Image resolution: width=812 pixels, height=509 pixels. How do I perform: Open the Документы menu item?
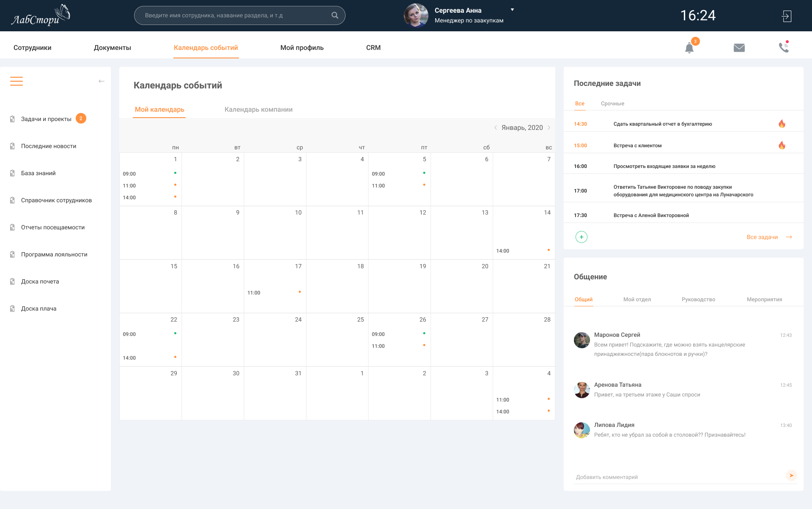point(112,48)
